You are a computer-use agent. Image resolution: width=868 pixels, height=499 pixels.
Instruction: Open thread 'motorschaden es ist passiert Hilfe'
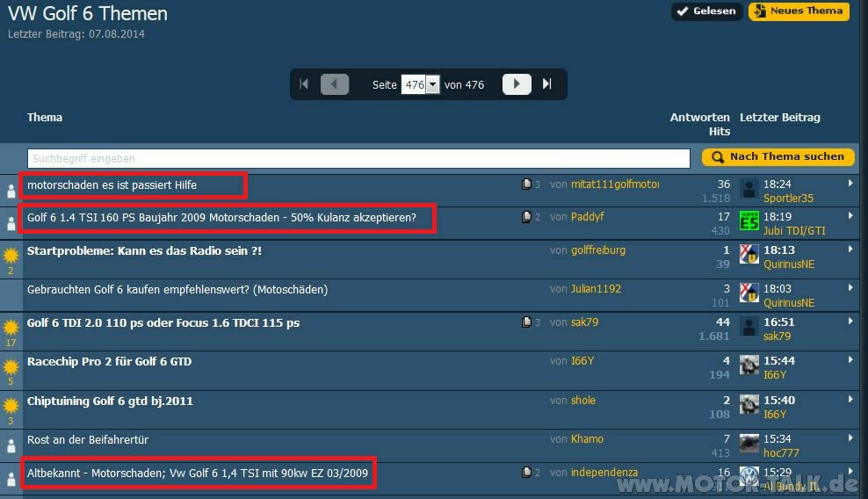coord(112,185)
